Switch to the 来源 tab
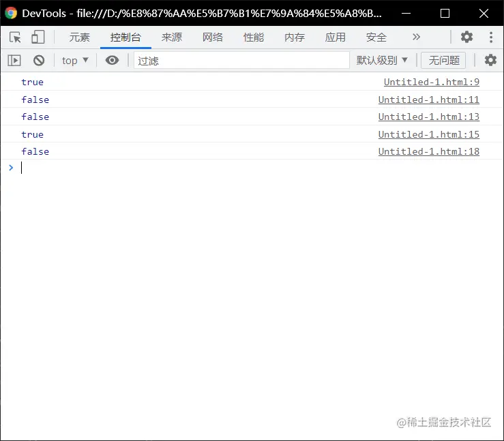504x441 pixels. (172, 37)
